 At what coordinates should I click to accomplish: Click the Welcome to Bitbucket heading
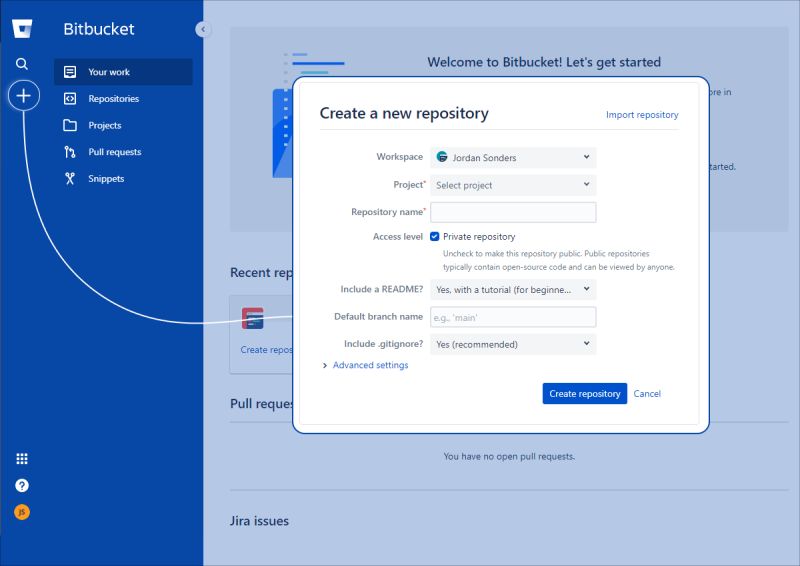click(x=544, y=62)
